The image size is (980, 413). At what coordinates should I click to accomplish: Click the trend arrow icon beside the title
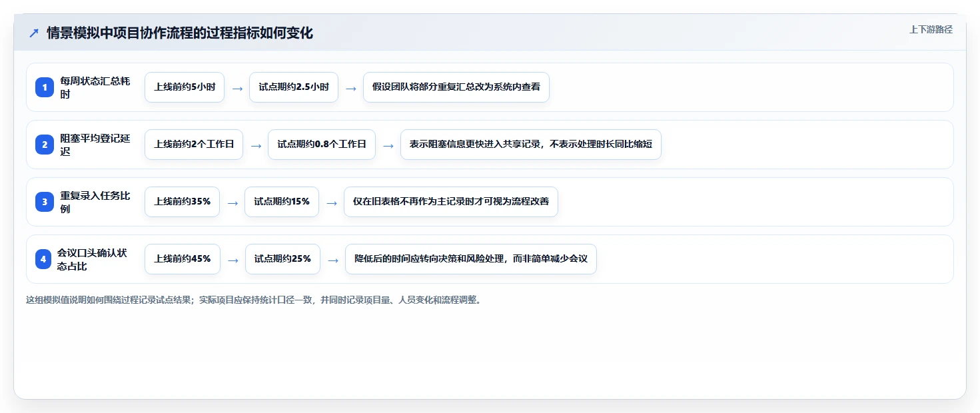[x=34, y=33]
